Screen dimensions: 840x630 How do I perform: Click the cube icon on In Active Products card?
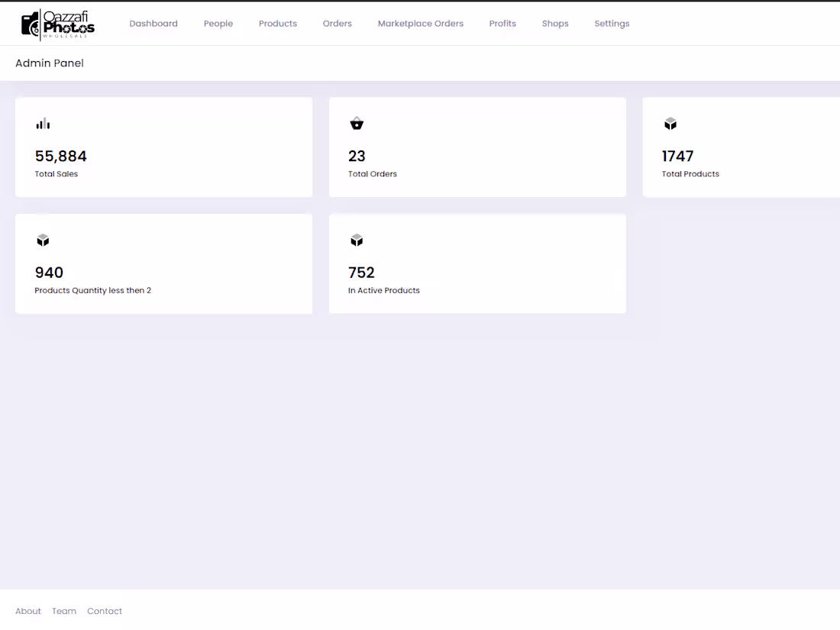tap(357, 240)
